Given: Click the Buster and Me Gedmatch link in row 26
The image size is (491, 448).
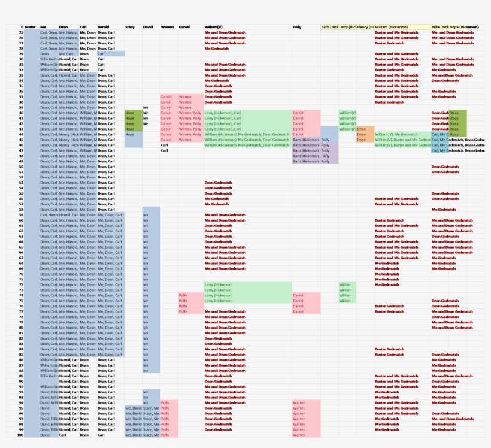Looking at the screenshot, I should (x=395, y=37).
